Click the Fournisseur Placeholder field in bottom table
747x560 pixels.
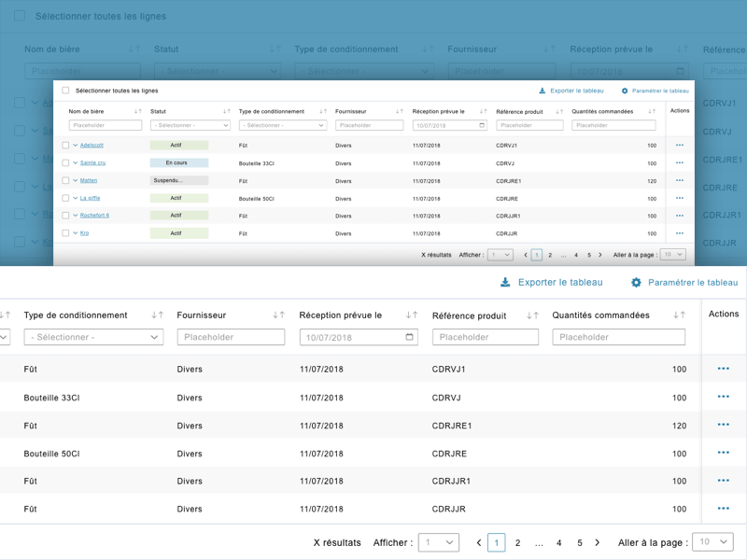pos(231,337)
